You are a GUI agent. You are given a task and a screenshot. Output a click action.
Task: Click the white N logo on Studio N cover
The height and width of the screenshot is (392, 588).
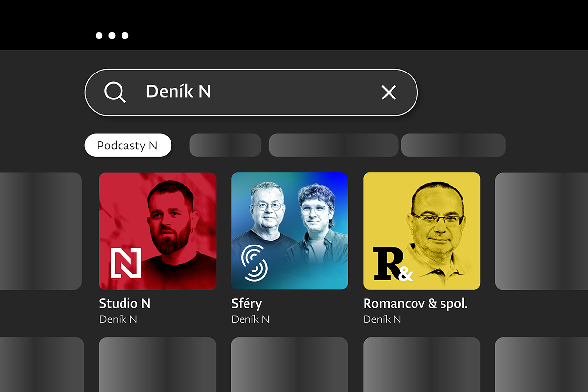coord(125,263)
